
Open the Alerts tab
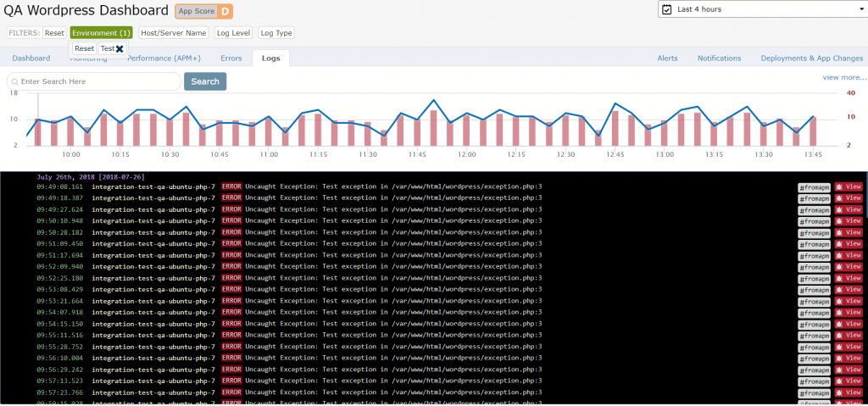click(667, 58)
